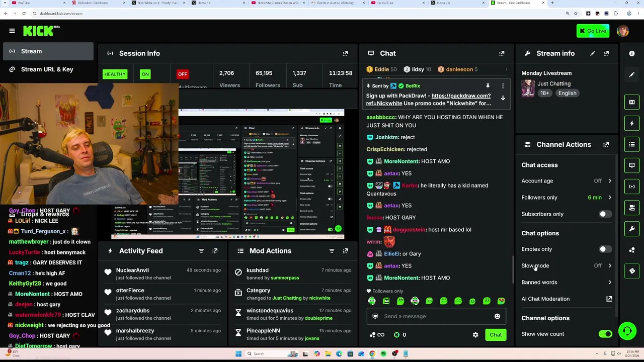This screenshot has width=644, height=362.
Task: Open the user profile avatar menu
Action: [622, 31]
